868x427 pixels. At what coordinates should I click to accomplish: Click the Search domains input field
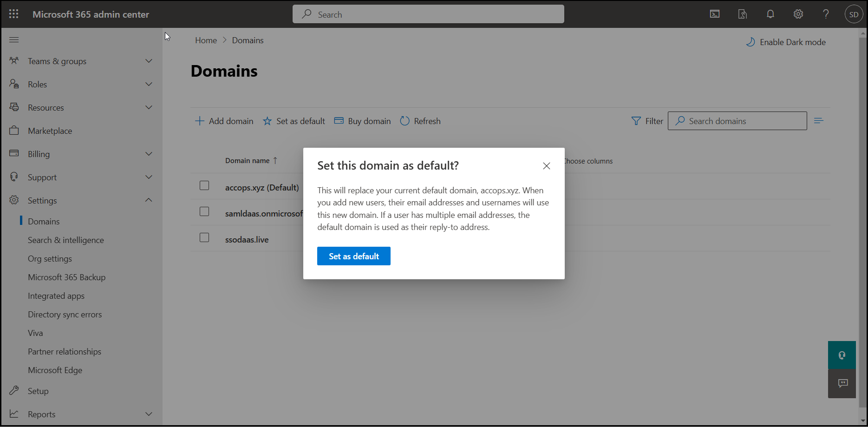(x=743, y=121)
